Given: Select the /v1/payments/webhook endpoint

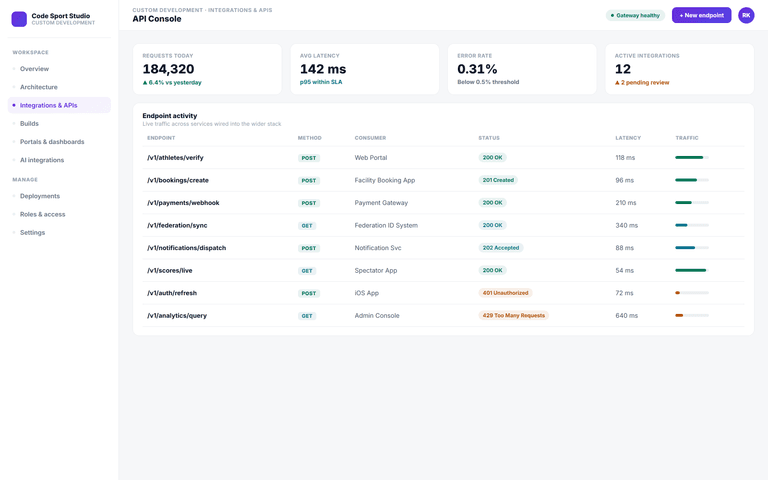Looking at the screenshot, I should (183, 203).
